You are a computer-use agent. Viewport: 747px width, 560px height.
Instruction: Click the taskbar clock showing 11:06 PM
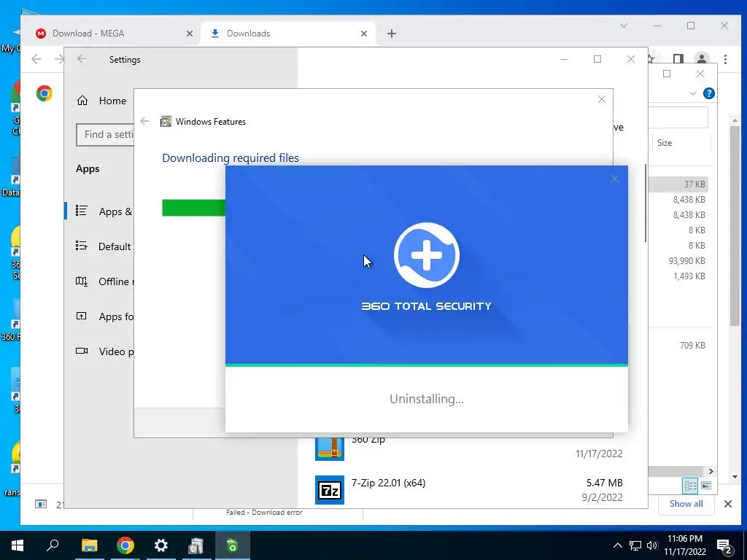685,545
